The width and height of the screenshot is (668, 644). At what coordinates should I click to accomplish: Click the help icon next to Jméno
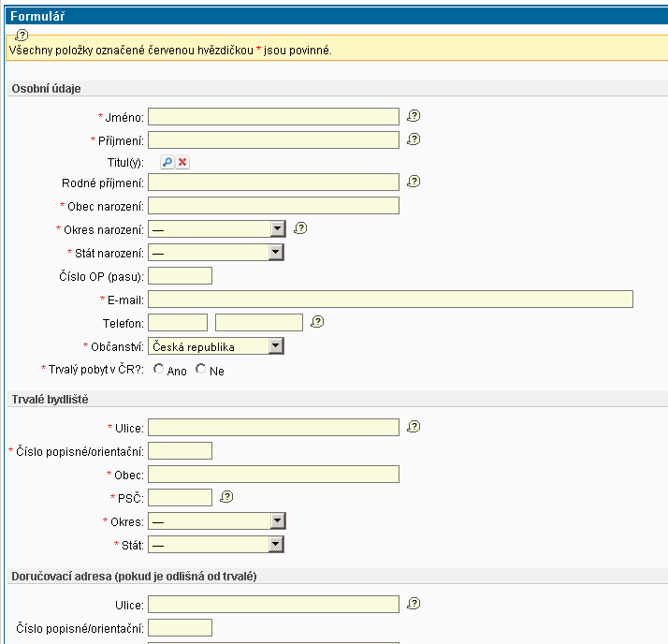[x=414, y=116]
